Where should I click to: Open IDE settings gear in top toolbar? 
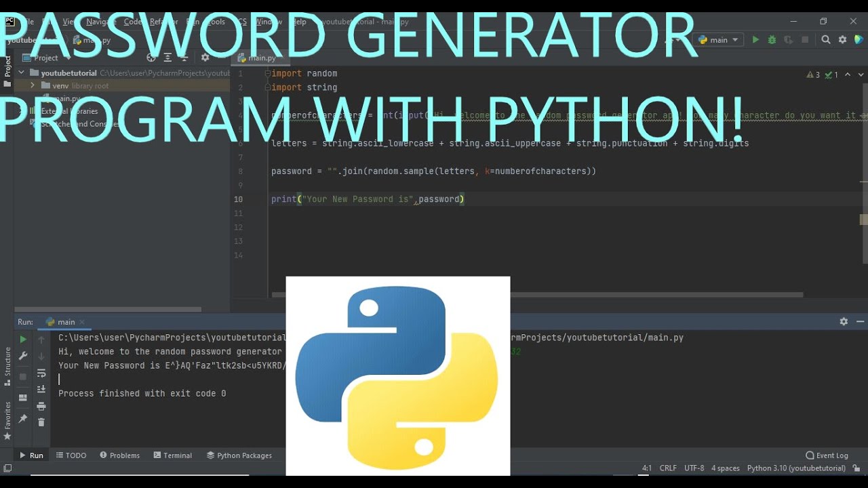[842, 40]
